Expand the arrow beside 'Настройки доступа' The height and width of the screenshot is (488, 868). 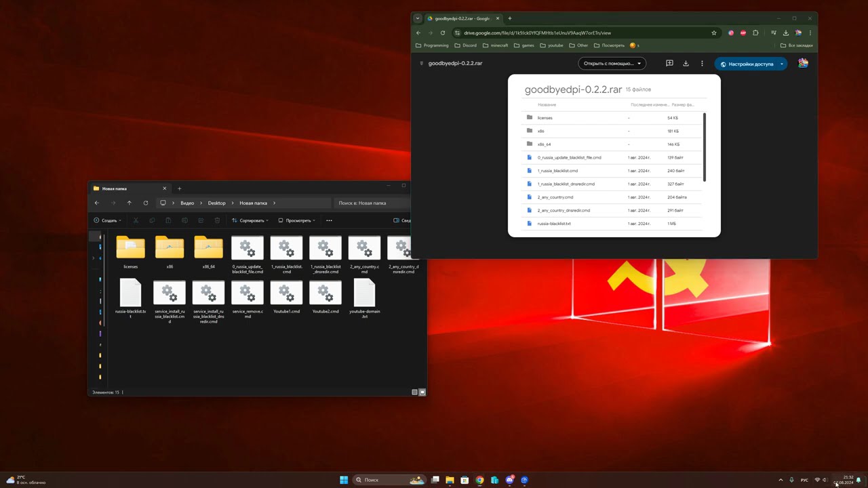pos(782,64)
